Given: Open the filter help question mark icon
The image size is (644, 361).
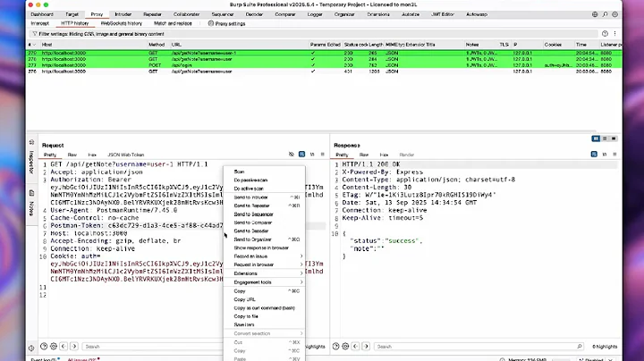Looking at the screenshot, I should 605,34.
